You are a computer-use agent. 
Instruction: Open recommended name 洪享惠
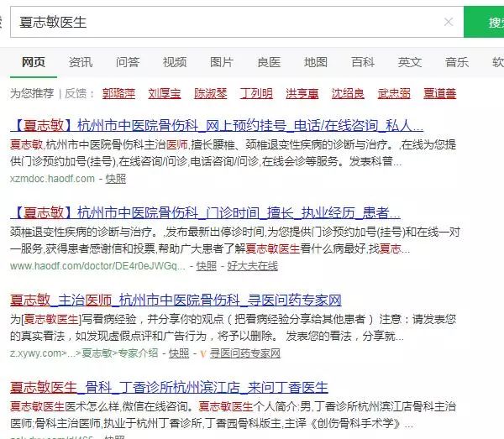tap(302, 93)
